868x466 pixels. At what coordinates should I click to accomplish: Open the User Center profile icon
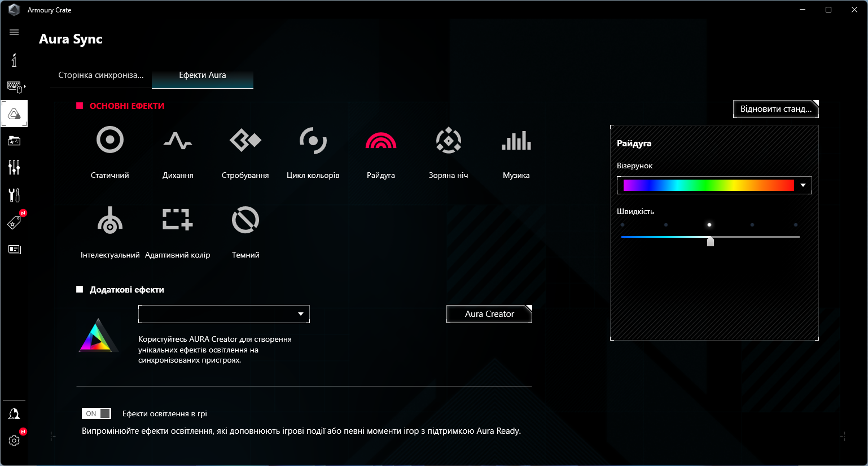pos(14,414)
